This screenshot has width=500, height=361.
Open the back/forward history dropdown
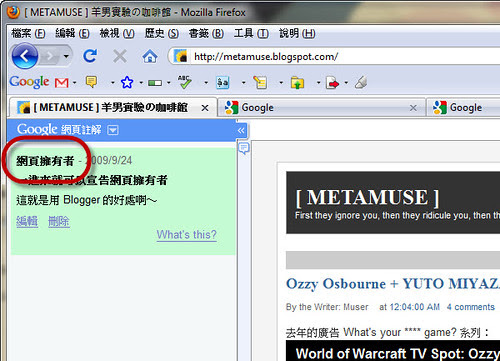(66, 56)
